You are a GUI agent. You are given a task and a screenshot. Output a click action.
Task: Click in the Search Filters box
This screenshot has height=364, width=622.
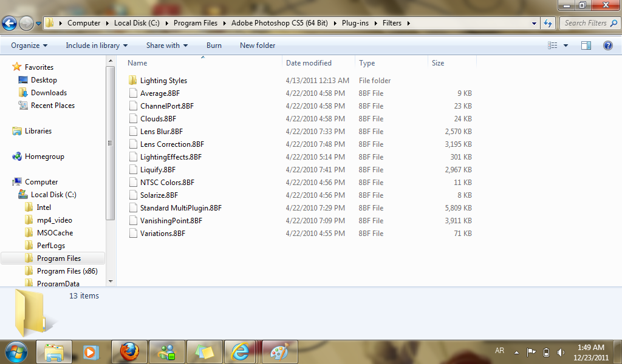pyautogui.click(x=585, y=23)
